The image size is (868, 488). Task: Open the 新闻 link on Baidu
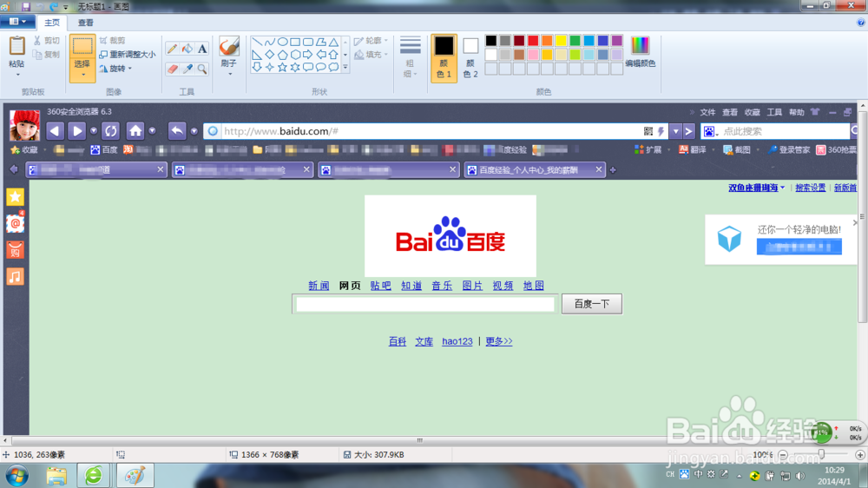[319, 286]
